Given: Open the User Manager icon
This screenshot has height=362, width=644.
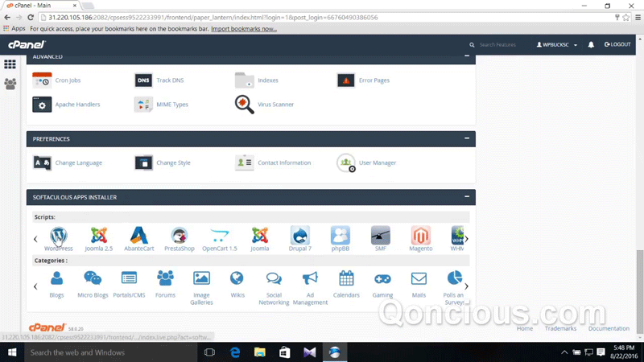Looking at the screenshot, I should (346, 162).
